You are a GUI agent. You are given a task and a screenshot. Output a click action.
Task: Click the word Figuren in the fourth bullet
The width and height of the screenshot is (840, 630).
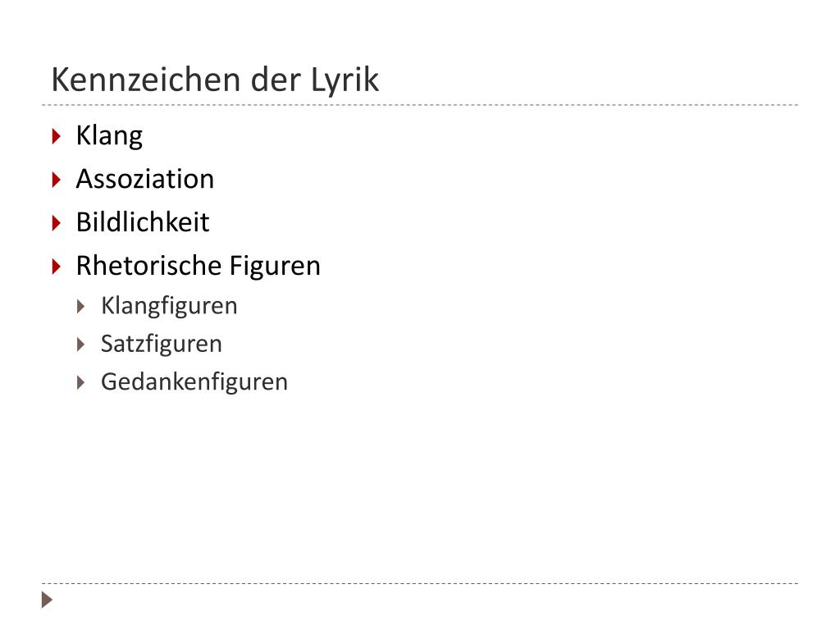[275, 267]
